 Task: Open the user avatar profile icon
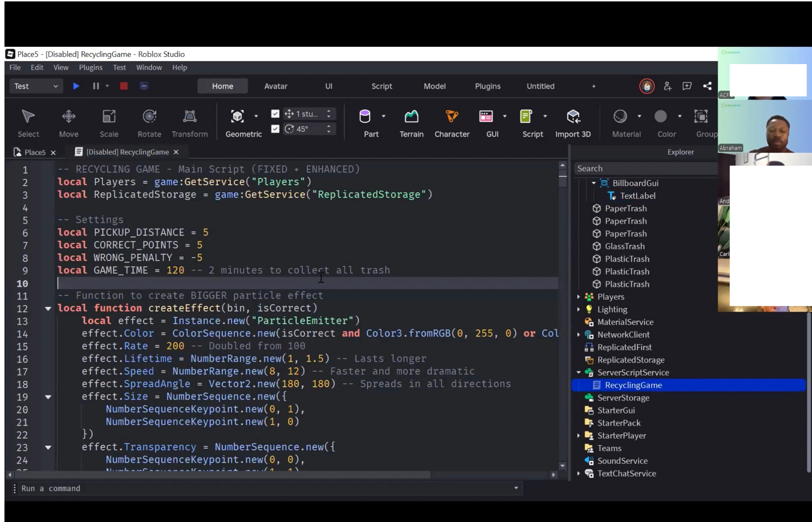tap(647, 86)
